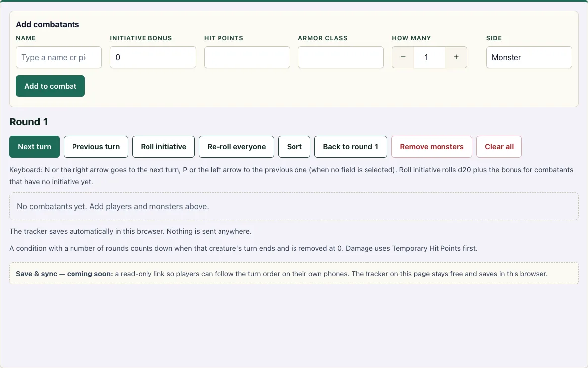Click the Hit Points field
The height and width of the screenshot is (368, 588).
tap(247, 57)
